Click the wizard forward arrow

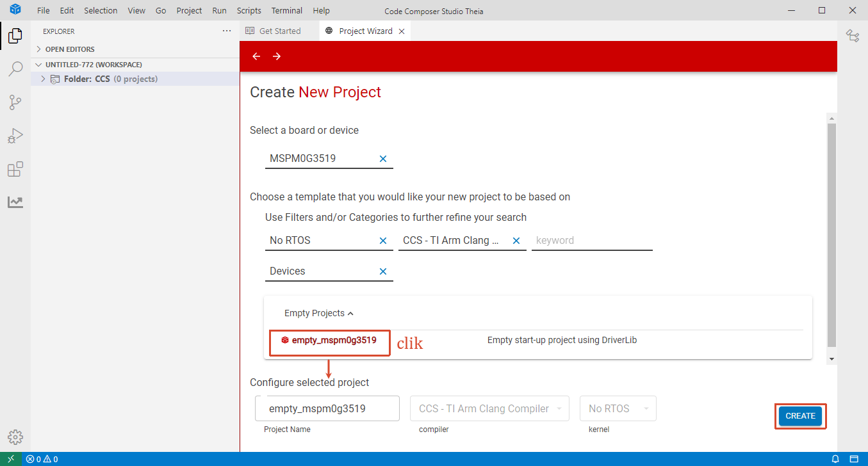click(277, 56)
